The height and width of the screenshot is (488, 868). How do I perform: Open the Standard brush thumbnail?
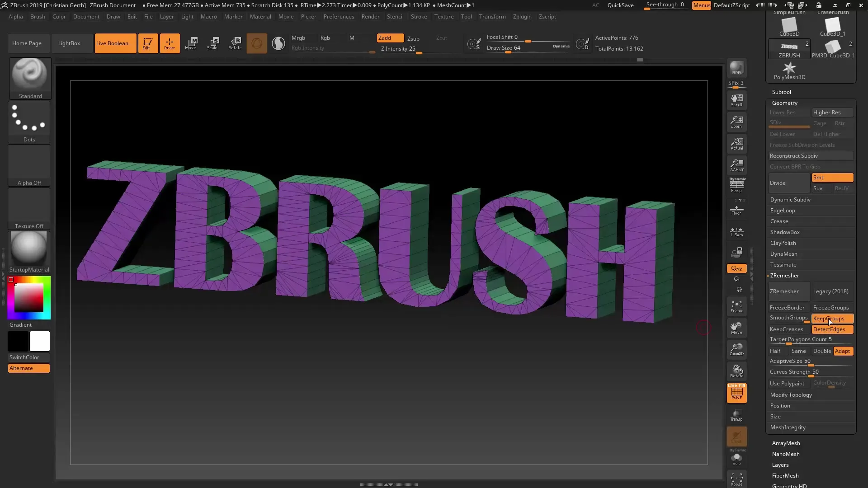(x=30, y=78)
